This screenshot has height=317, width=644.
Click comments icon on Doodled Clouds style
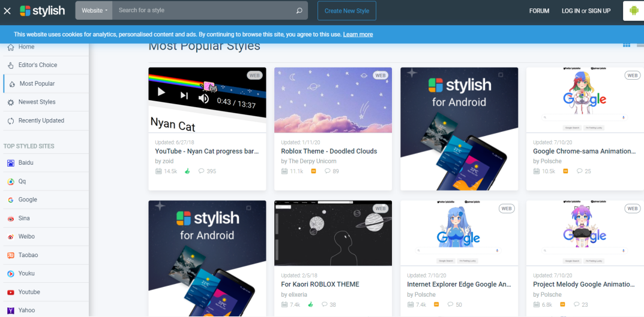coord(327,171)
